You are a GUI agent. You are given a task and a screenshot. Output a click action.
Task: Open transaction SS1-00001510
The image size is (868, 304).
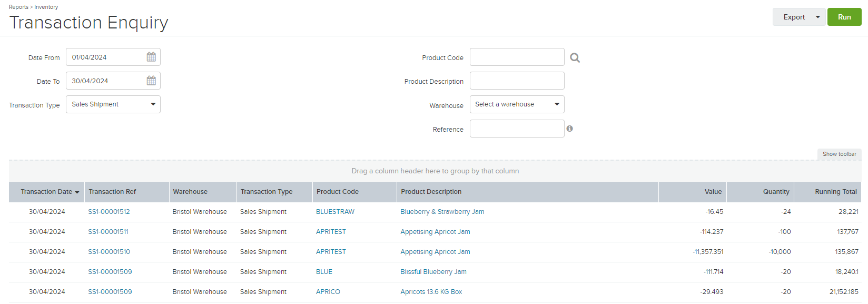[x=109, y=252]
